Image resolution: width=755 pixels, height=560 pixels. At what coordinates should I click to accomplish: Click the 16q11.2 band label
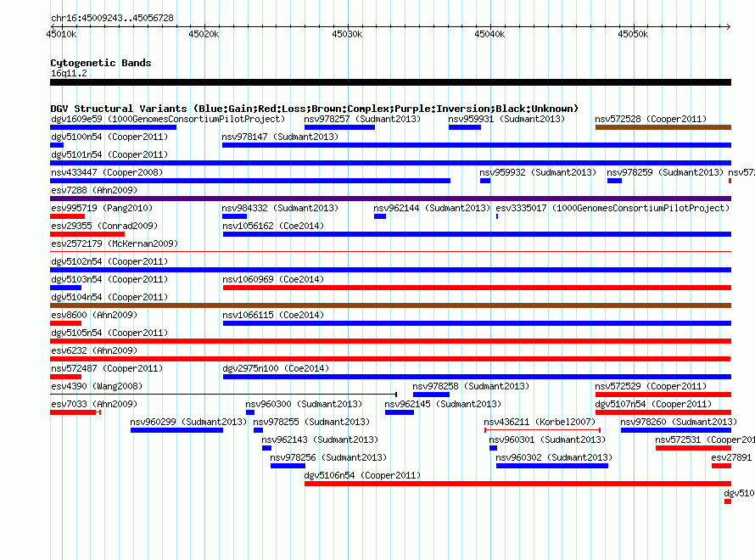tap(69, 73)
